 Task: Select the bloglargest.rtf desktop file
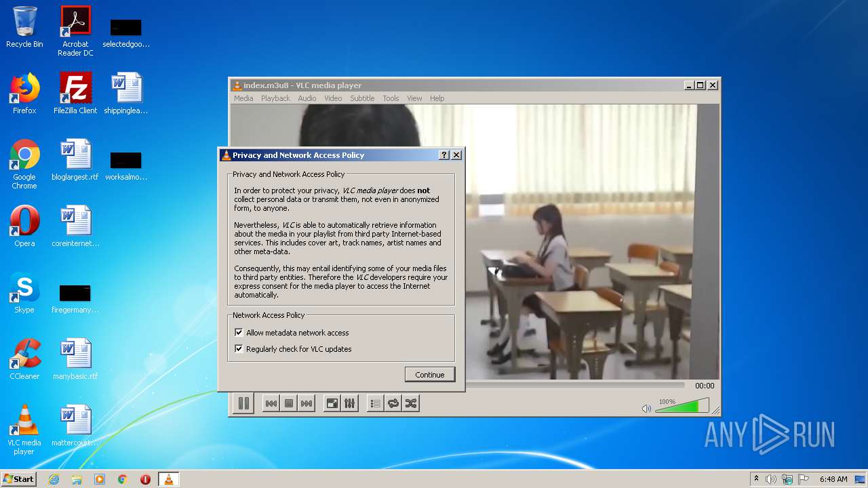tap(75, 160)
